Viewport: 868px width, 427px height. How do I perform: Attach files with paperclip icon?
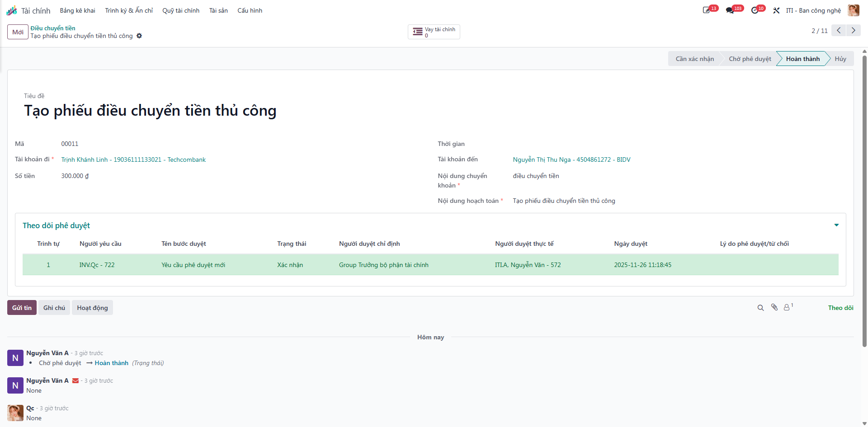coord(774,307)
